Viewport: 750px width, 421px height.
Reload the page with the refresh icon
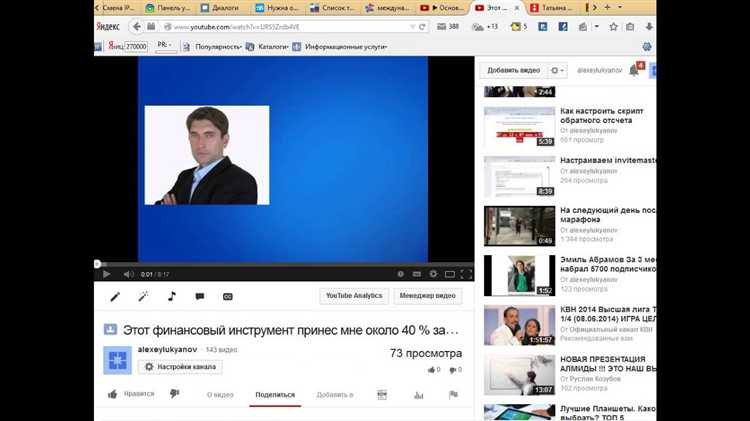click(x=422, y=27)
